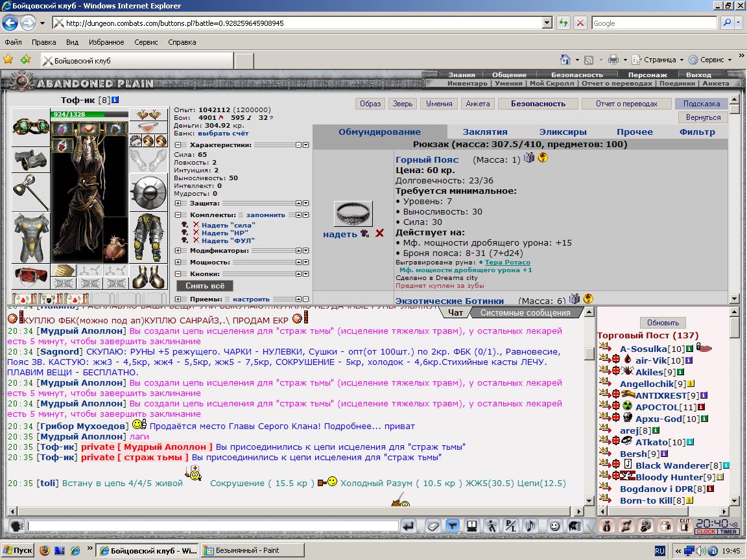
Task: Click the Зверь button
Action: pos(403,103)
